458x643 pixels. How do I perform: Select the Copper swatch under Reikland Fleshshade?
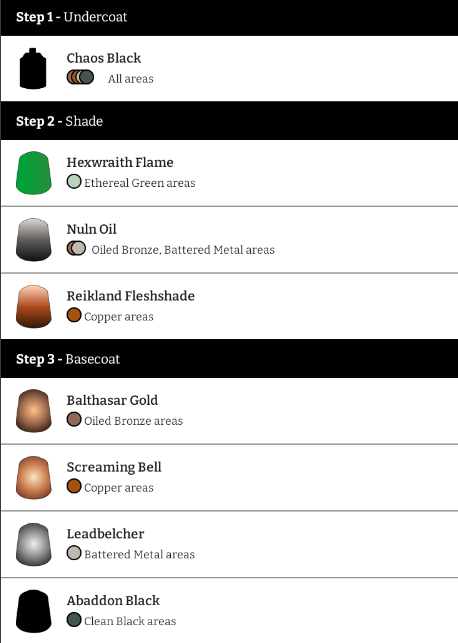(x=74, y=315)
